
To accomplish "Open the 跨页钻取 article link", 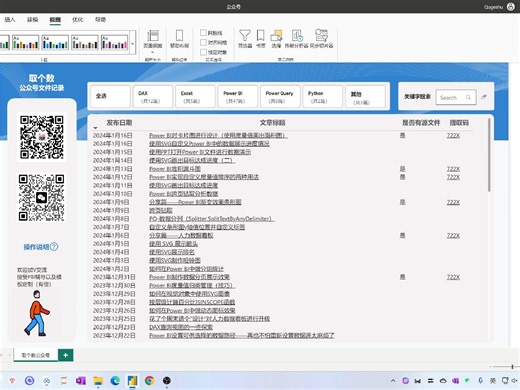I will click(x=161, y=210).
